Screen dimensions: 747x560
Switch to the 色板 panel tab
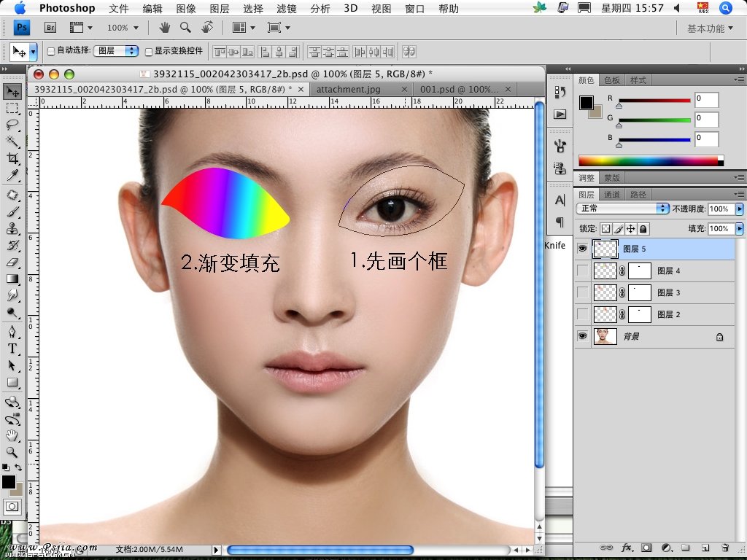coord(612,80)
